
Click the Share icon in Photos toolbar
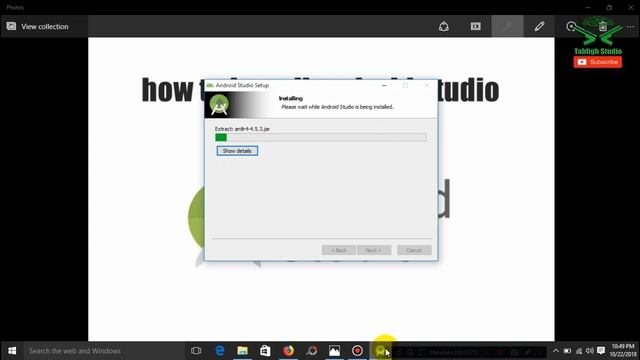point(444,27)
